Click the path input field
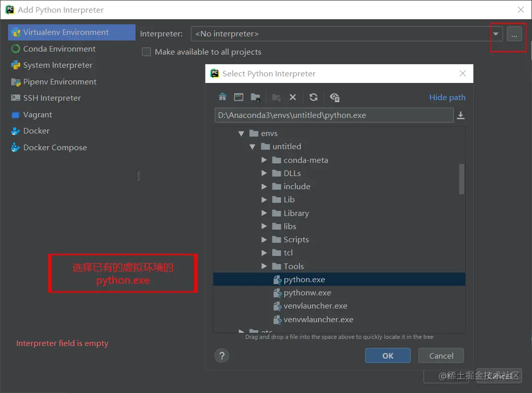Viewport: 532px width, 393px height. [334, 115]
